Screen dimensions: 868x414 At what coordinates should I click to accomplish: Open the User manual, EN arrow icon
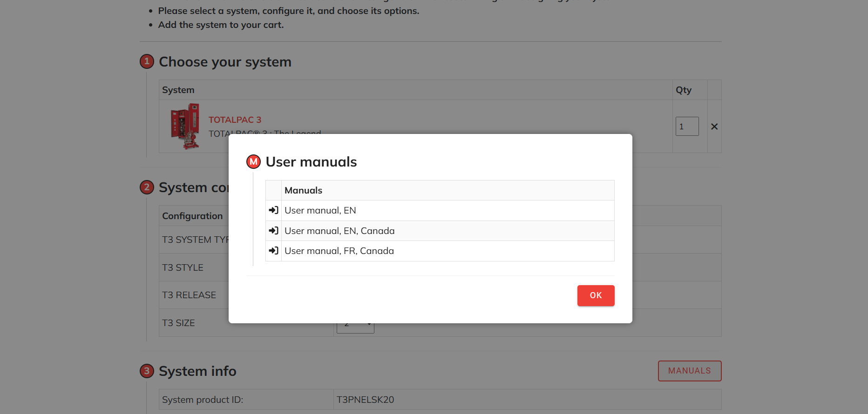point(273,210)
